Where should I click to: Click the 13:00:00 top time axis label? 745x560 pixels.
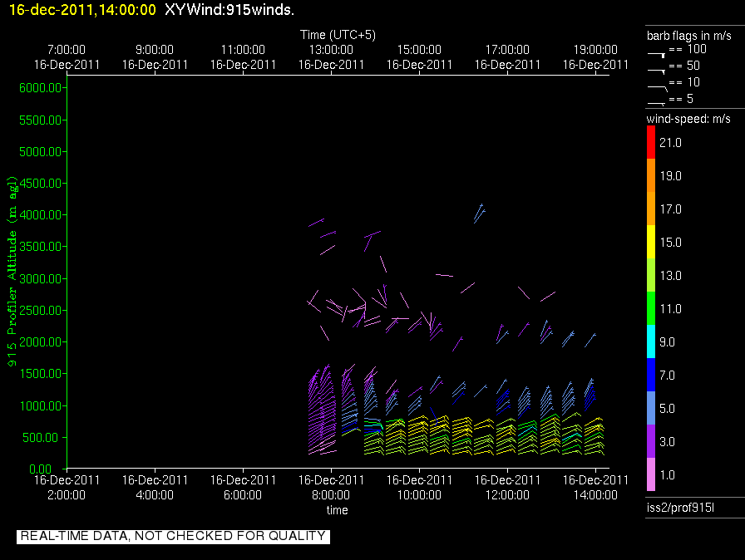coord(331,49)
